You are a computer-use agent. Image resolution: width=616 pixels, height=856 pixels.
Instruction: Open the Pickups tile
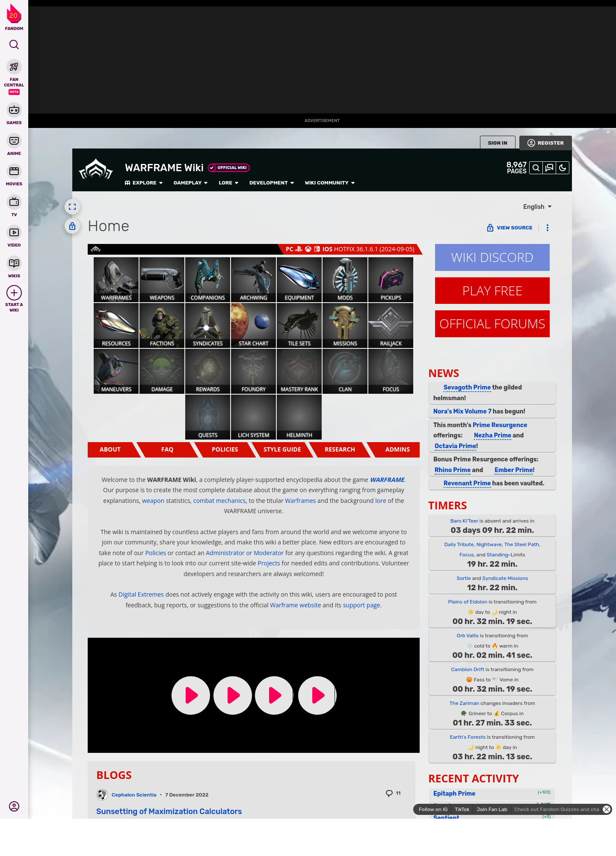[391, 280]
